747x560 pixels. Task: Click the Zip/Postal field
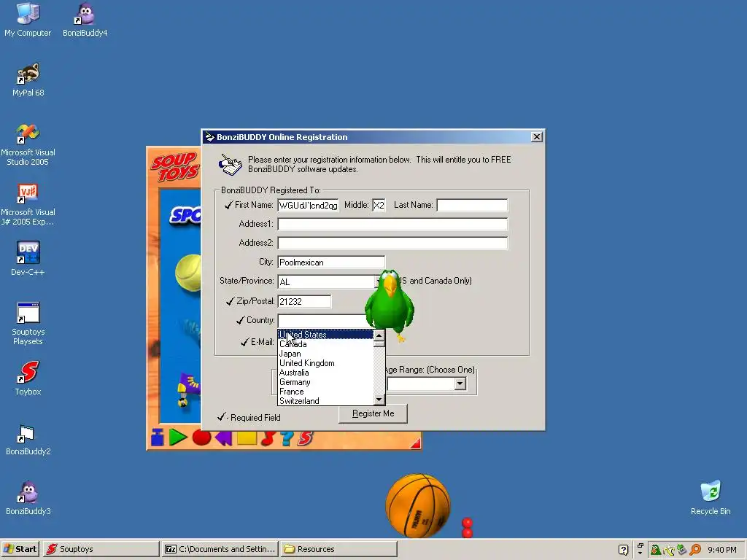pos(304,301)
